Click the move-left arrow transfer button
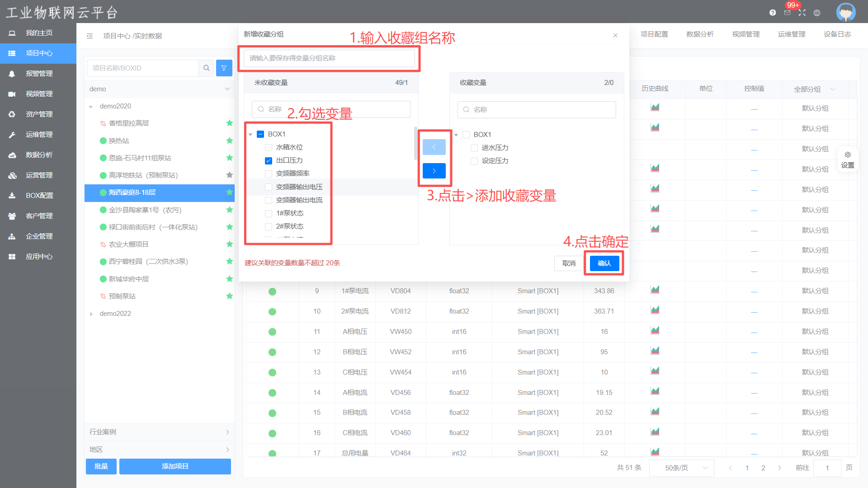868x488 pixels. coord(434,147)
